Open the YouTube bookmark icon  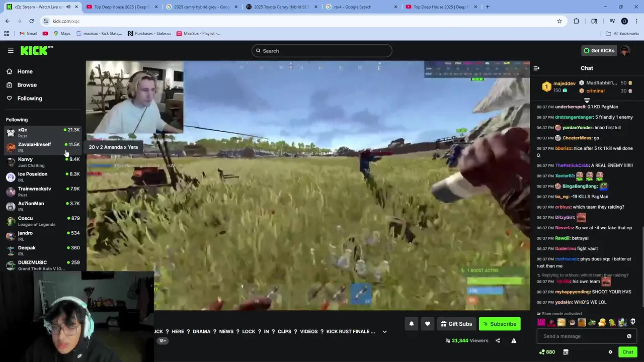45,34
